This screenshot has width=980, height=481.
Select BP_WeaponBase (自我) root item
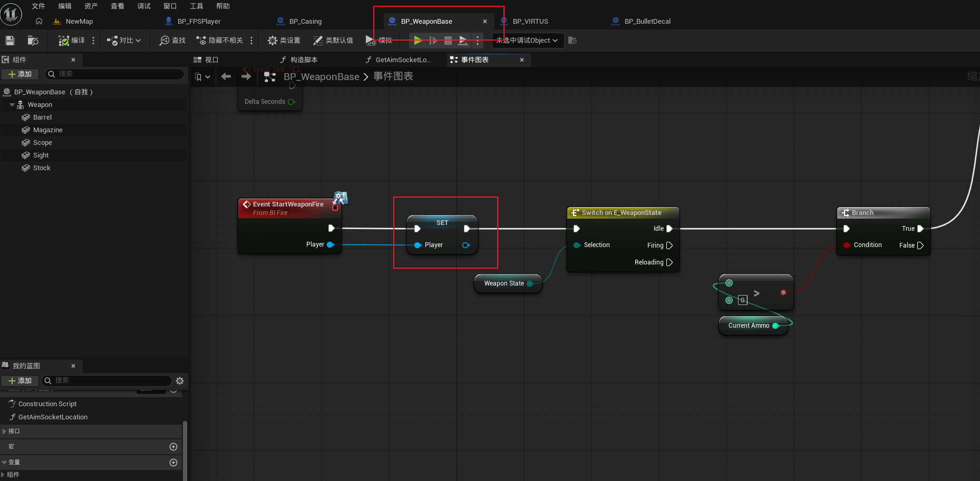click(53, 92)
